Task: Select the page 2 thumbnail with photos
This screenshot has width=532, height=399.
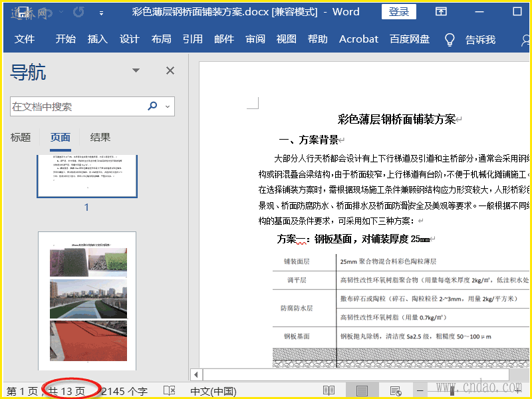Action: click(87, 301)
